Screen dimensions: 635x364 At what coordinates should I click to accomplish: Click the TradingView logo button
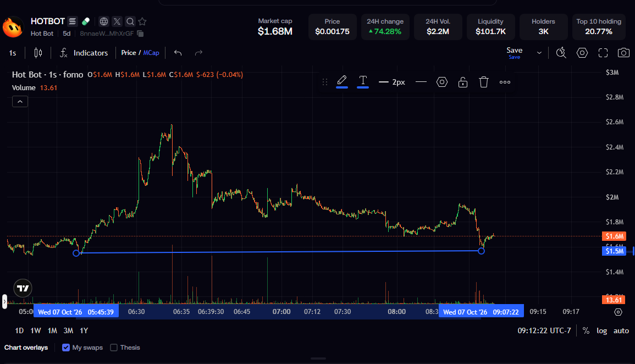23,288
